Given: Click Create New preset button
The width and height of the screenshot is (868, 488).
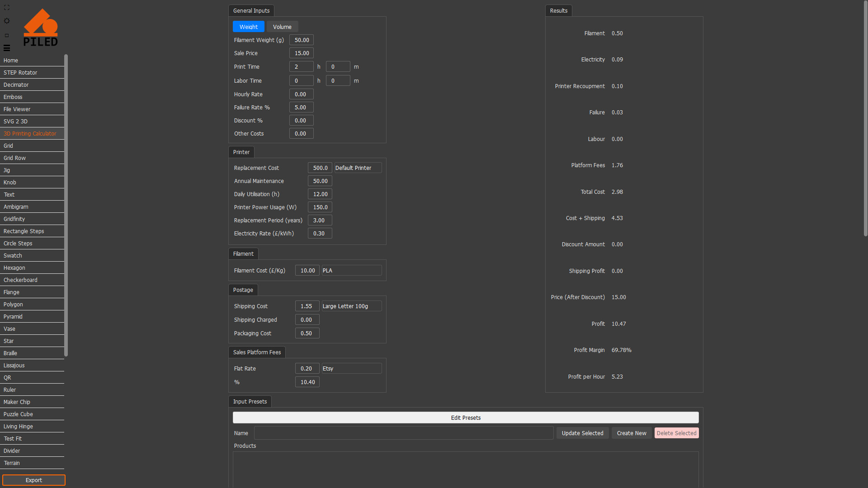Looking at the screenshot, I should coord(631,433).
